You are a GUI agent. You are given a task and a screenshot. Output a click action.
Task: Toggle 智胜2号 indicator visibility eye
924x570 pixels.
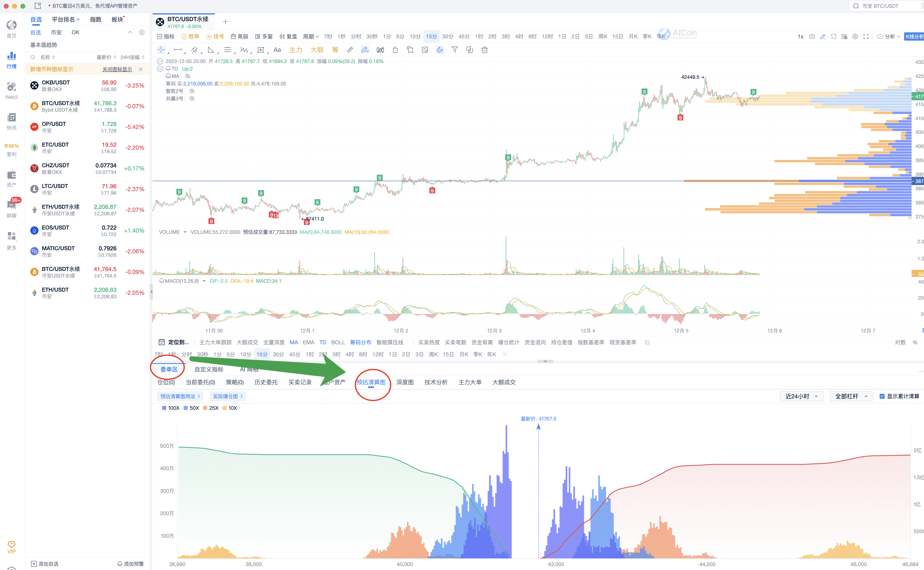tap(192, 91)
